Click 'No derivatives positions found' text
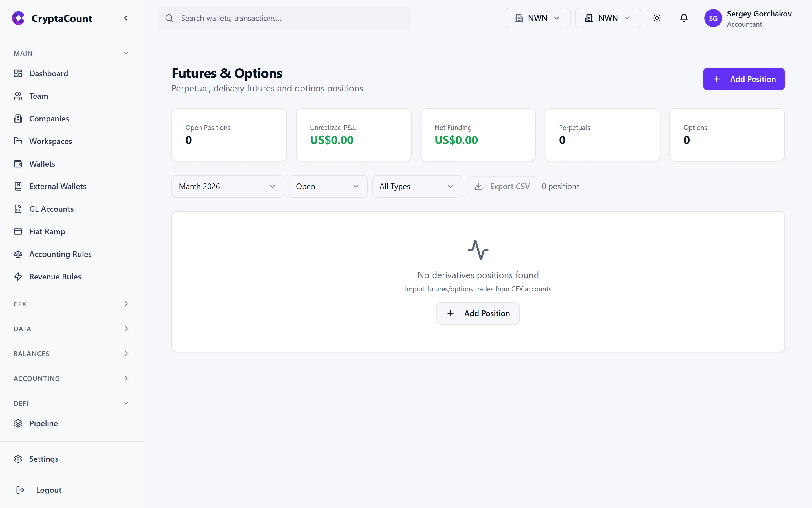 478,275
